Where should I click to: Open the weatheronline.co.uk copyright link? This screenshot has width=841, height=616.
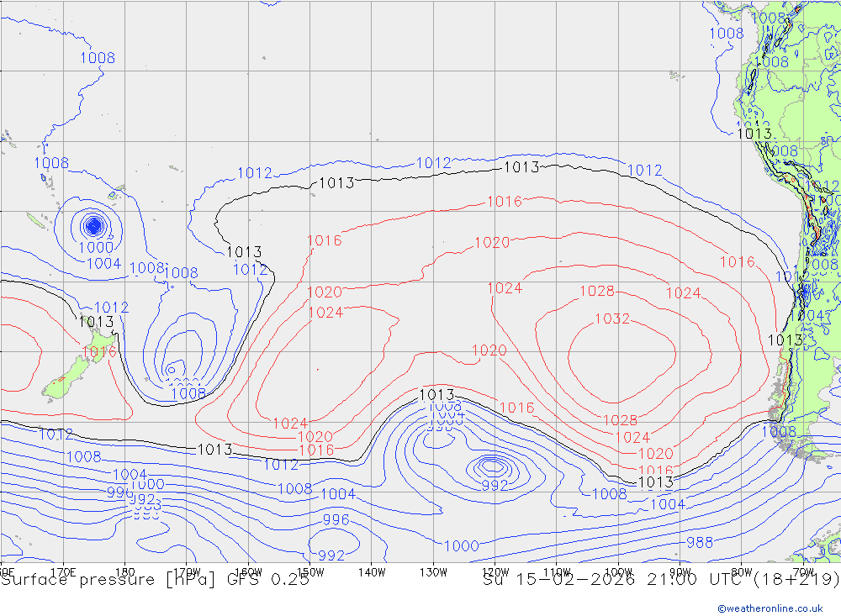tap(770, 608)
